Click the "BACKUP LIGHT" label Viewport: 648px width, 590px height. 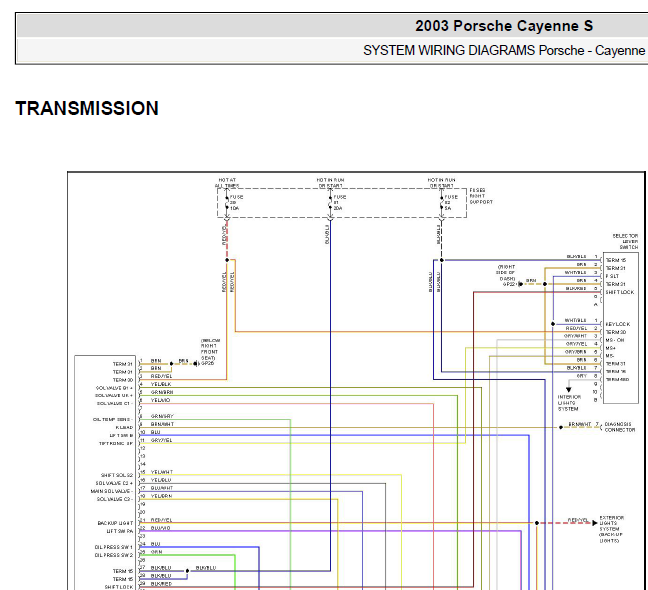point(115,523)
